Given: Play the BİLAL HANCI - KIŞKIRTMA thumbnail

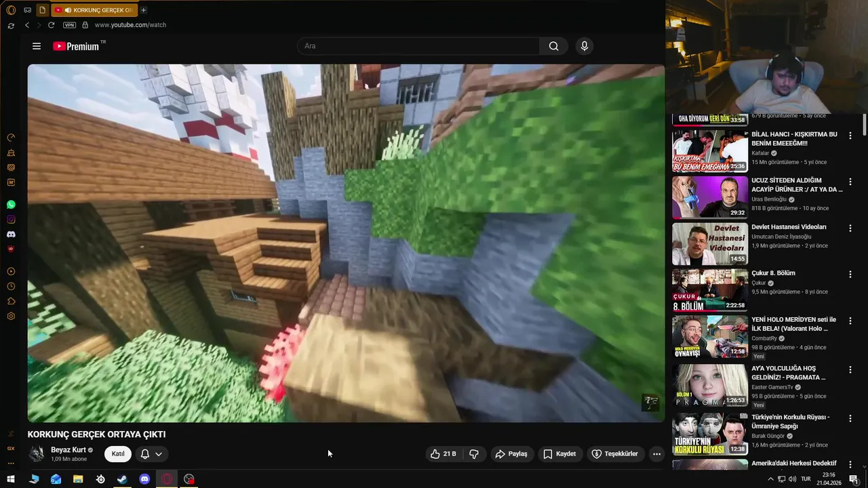Looking at the screenshot, I should 710,151.
